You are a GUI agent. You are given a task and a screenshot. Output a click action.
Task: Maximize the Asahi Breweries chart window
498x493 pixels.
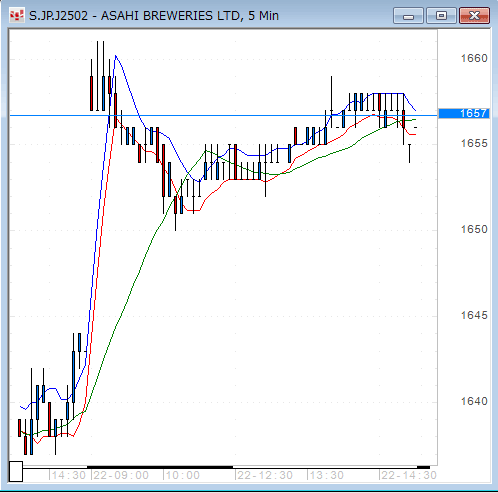441,16
